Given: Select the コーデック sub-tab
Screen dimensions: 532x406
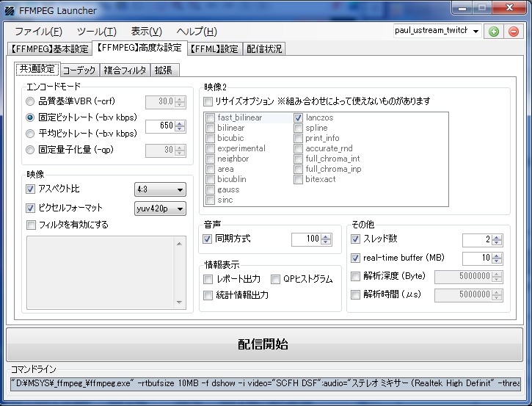Looking at the screenshot, I should (79, 70).
